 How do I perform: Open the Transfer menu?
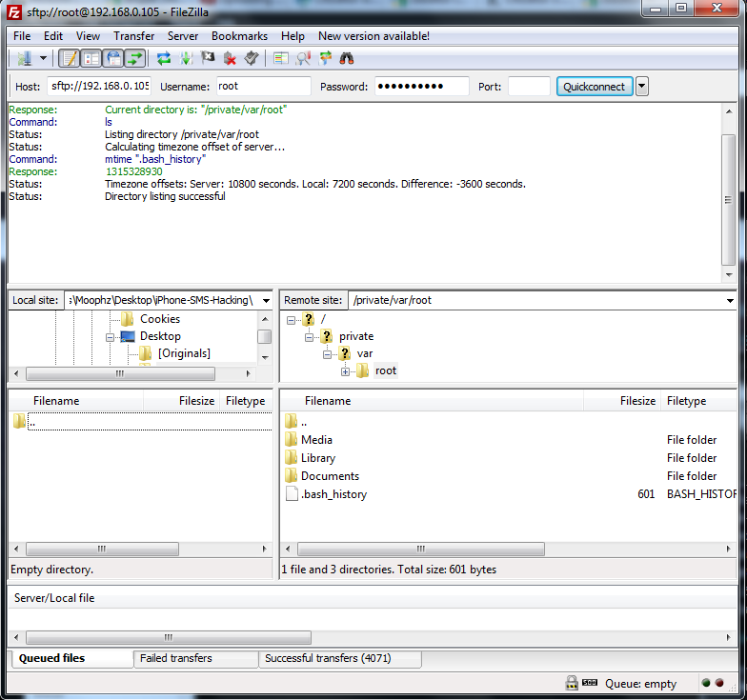(x=133, y=36)
